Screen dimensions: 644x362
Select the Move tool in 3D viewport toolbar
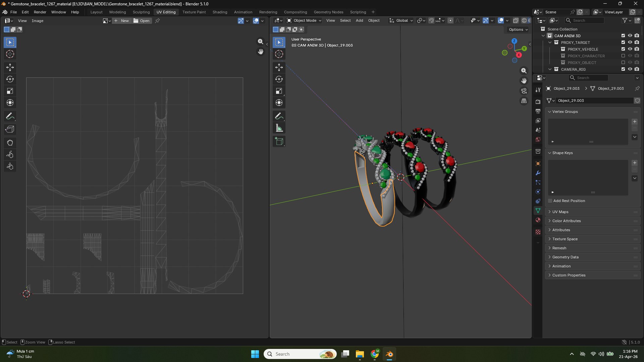coord(279,67)
